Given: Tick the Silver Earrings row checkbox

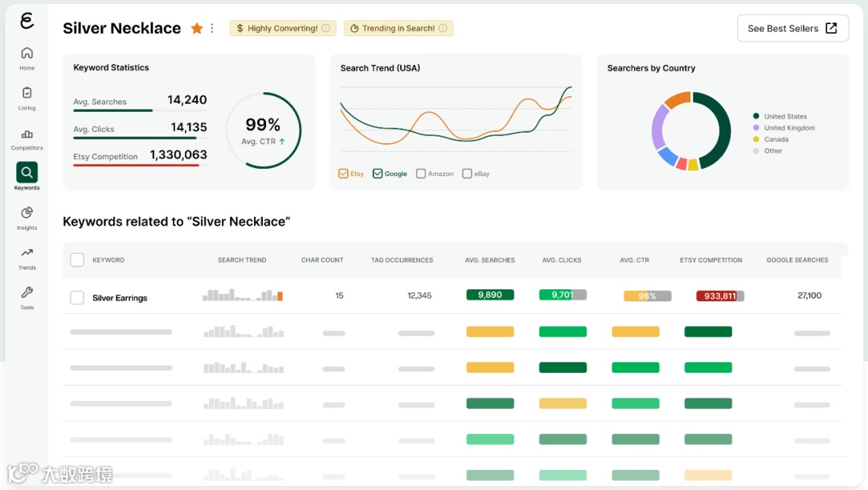Looking at the screenshot, I should pyautogui.click(x=77, y=297).
